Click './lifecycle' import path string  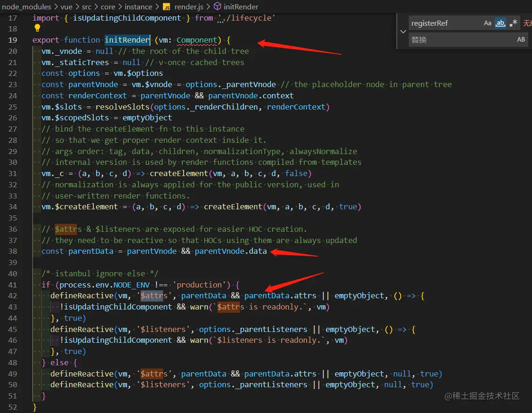pos(247,18)
